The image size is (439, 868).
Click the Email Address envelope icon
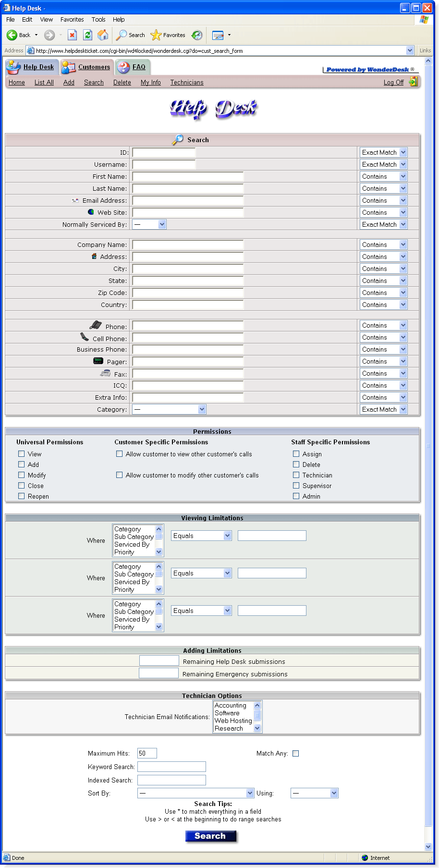click(75, 200)
